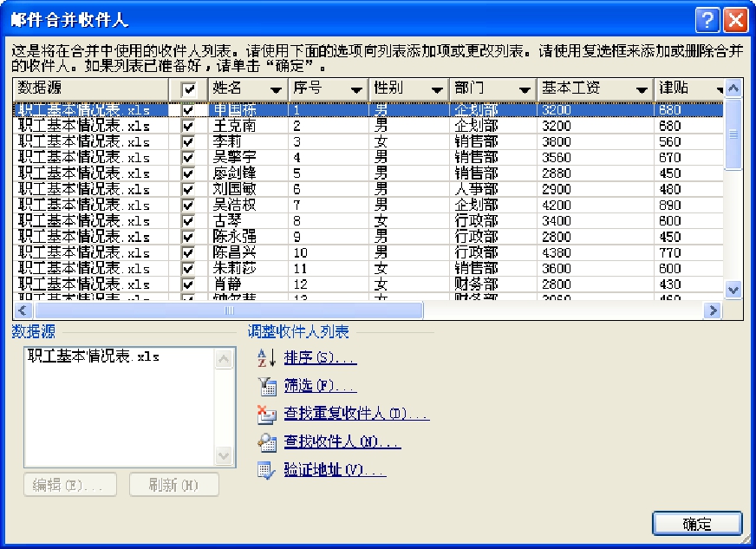
Task: Click the find recipient icon
Action: (267, 442)
